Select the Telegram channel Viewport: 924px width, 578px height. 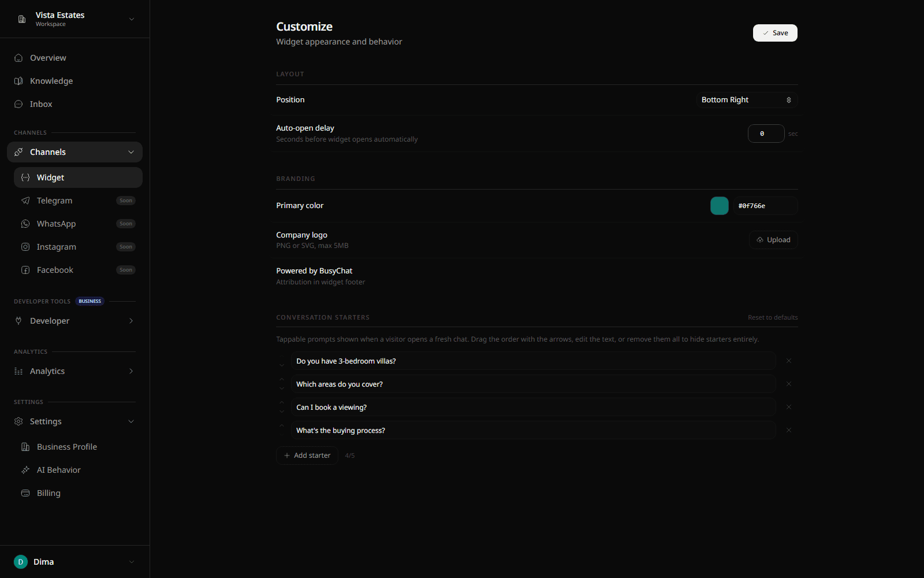click(78, 201)
